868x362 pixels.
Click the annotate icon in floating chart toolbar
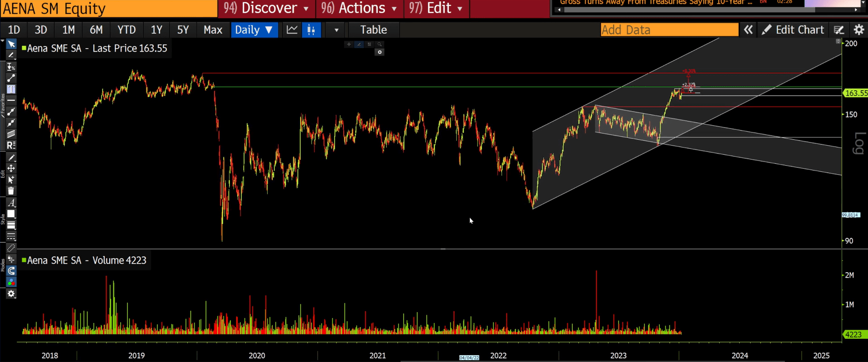[x=359, y=44]
